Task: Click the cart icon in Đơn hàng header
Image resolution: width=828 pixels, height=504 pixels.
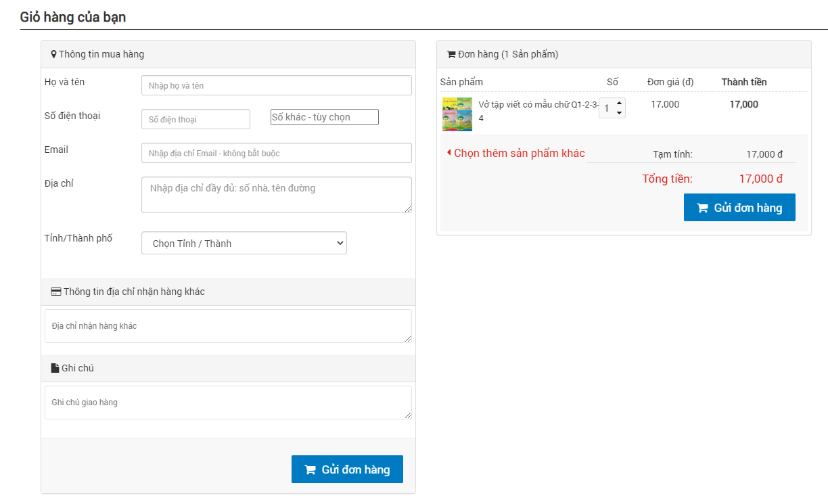Action: 451,54
